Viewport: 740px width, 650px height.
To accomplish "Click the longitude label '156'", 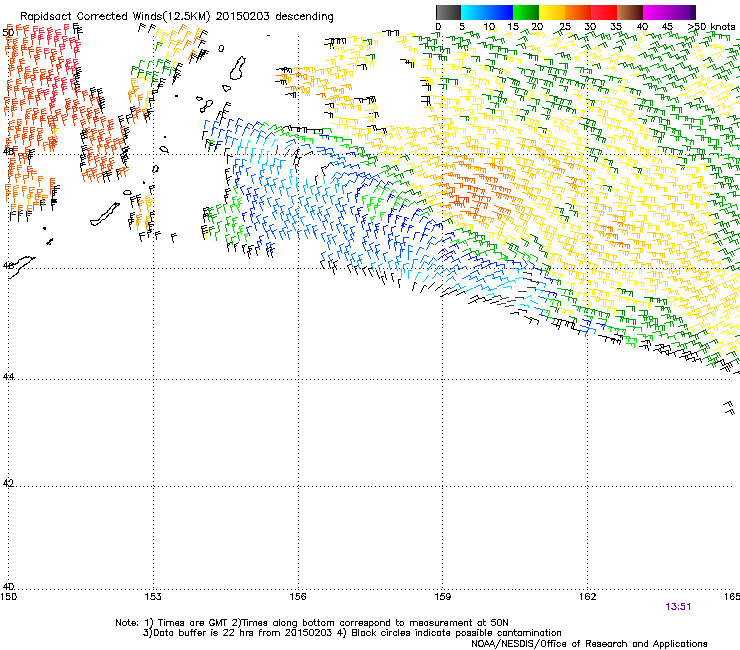I will coord(298,597).
